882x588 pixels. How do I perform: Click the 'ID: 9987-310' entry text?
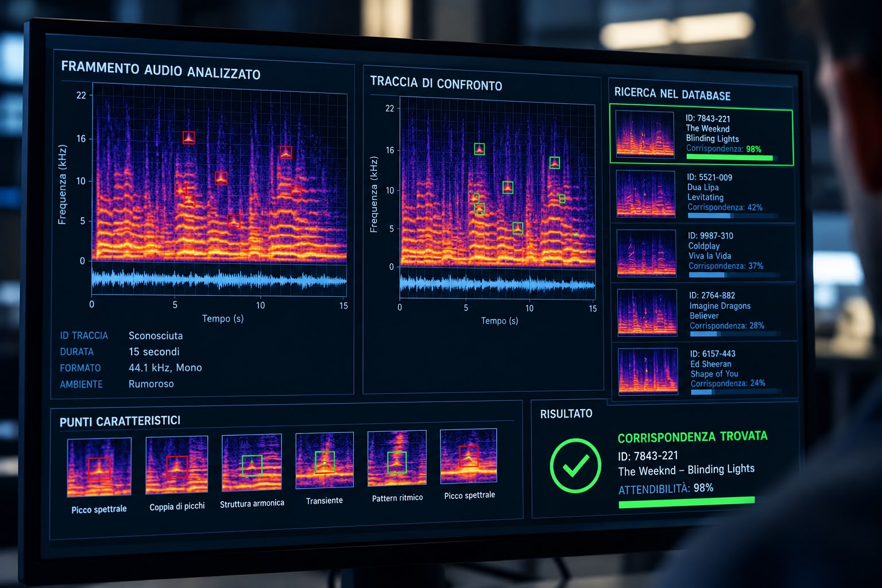click(x=711, y=235)
